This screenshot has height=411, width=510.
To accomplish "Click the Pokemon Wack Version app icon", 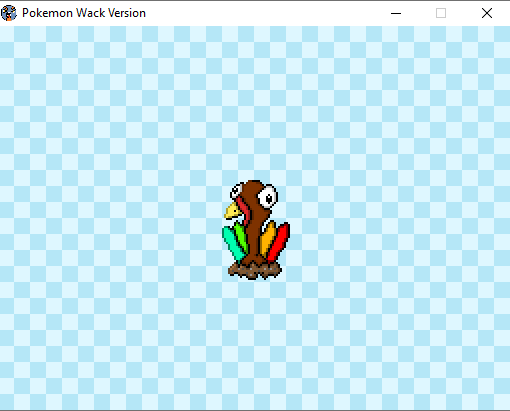I will tap(9, 13).
